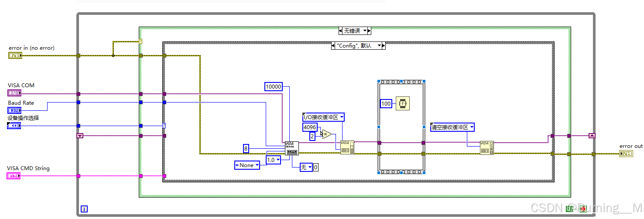Open the 清空接收缓冲区 ring constant dropdown

point(472,127)
